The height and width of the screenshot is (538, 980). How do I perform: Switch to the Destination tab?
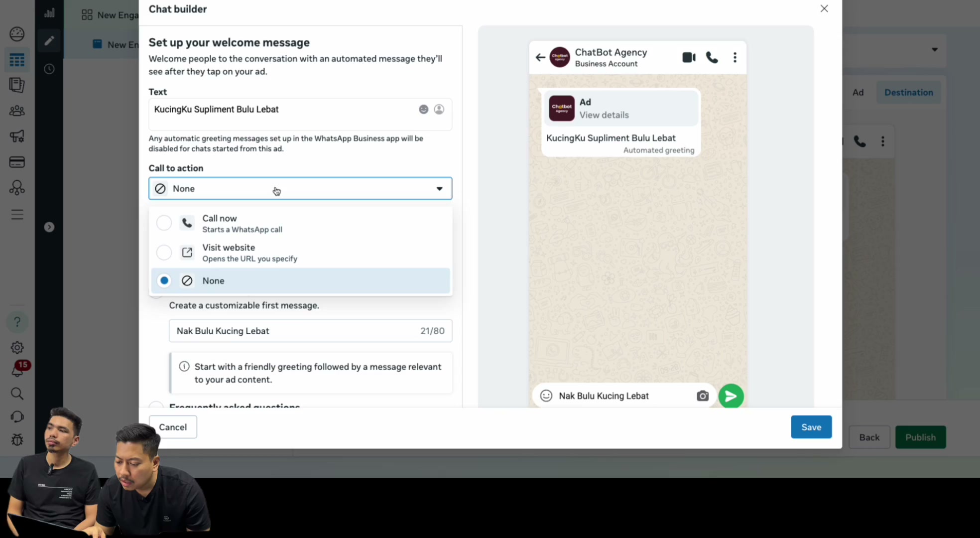908,92
